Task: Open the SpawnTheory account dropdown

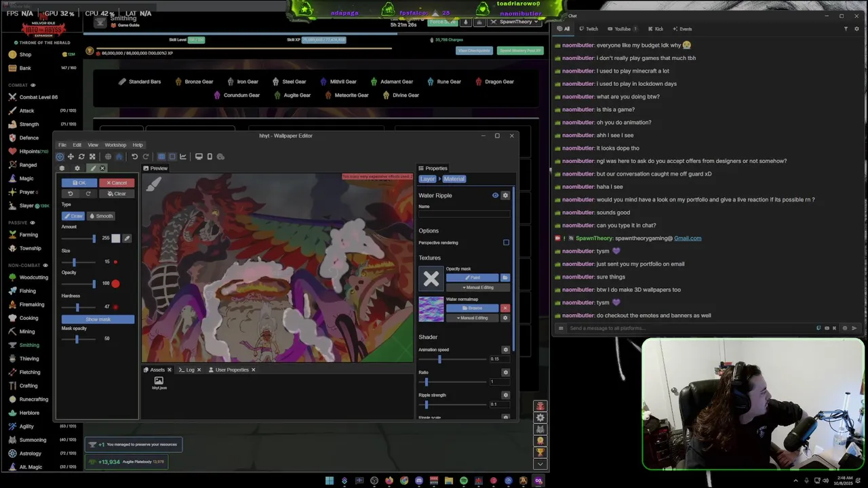Action: coord(515,22)
